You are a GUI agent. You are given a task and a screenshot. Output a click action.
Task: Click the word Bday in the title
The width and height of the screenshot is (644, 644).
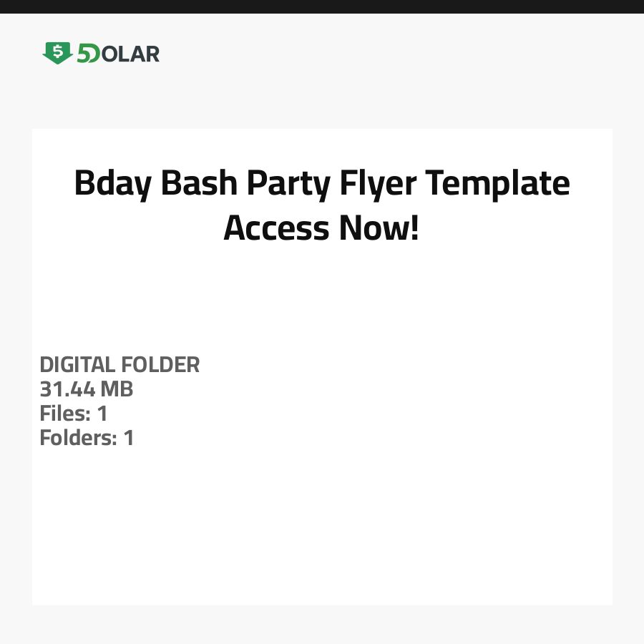112,184
